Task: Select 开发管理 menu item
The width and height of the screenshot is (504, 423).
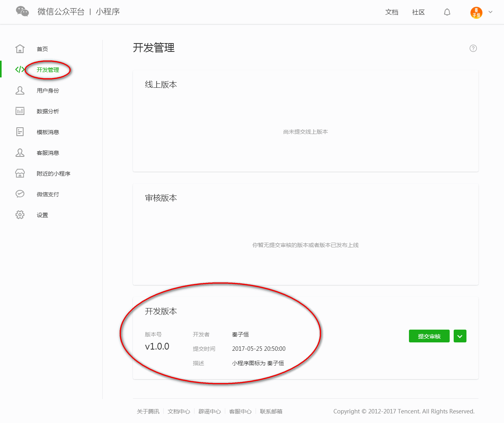Action: (x=48, y=70)
